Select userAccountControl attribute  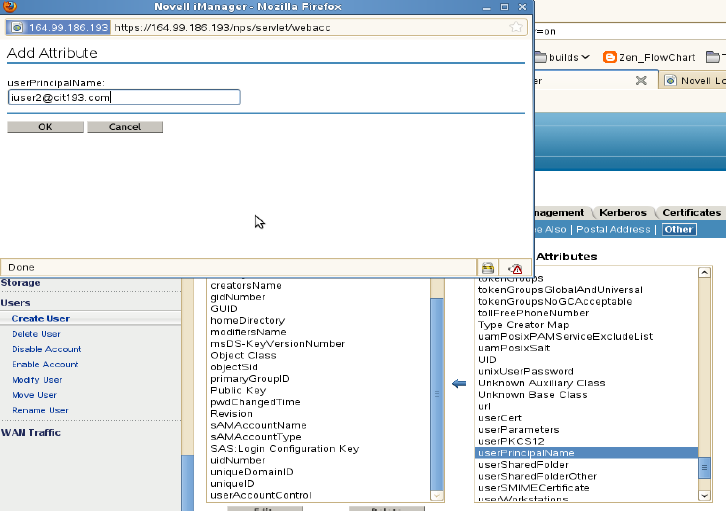261,495
